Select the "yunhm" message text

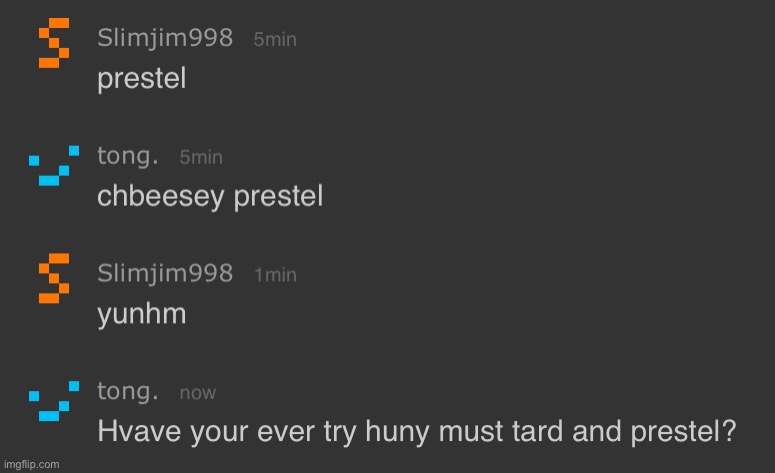tap(141, 315)
